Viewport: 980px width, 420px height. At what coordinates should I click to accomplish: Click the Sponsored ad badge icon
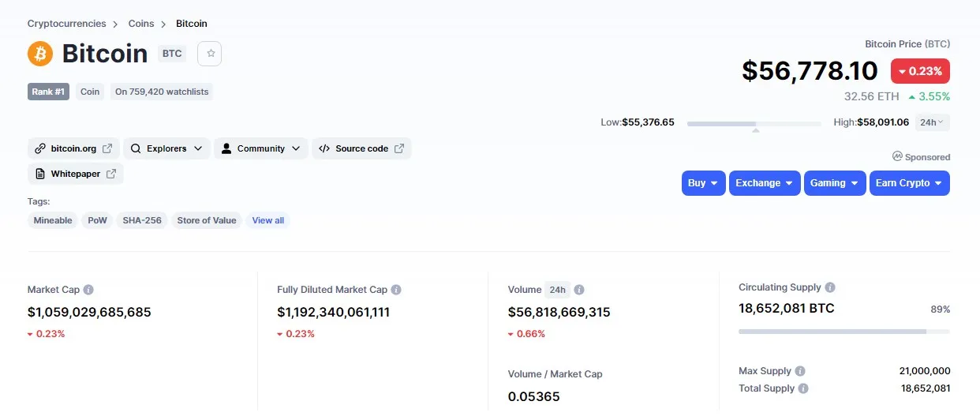point(897,156)
